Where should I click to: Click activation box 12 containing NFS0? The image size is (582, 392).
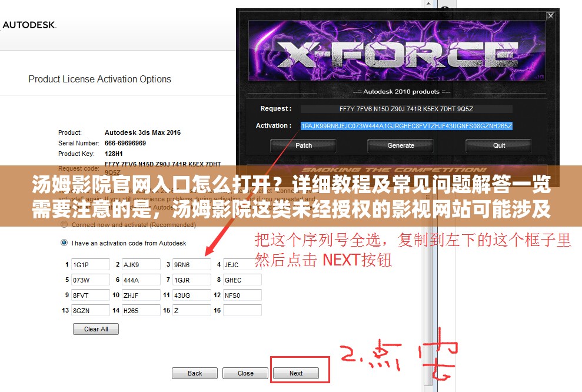tap(242, 295)
